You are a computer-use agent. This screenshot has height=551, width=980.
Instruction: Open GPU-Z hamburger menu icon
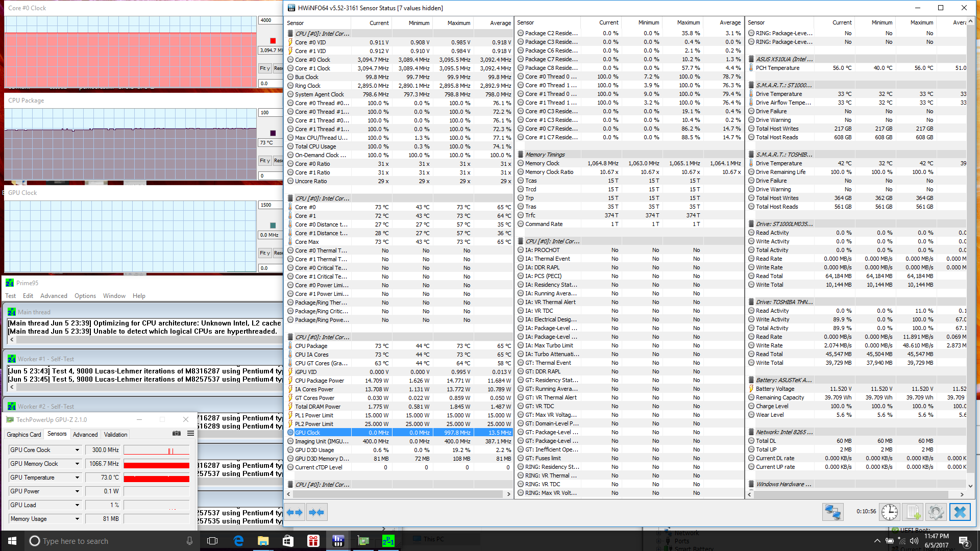[190, 434]
